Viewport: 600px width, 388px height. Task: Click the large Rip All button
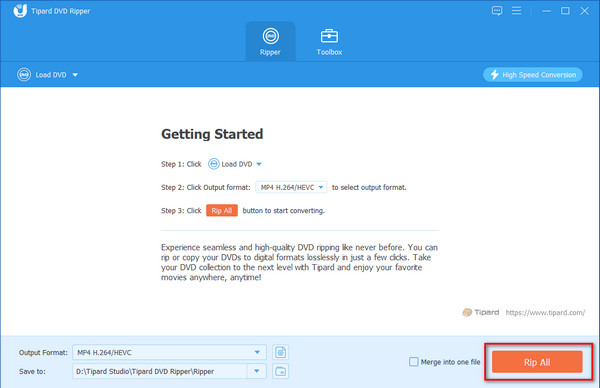[x=537, y=362]
